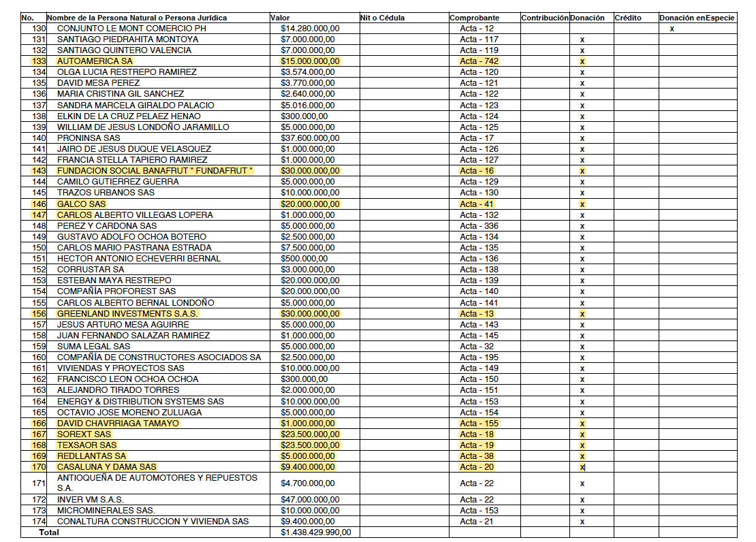Select the cell 'CONJUNTO LE MONT COMERCIO PH'
756x542 pixels.
coord(131,29)
